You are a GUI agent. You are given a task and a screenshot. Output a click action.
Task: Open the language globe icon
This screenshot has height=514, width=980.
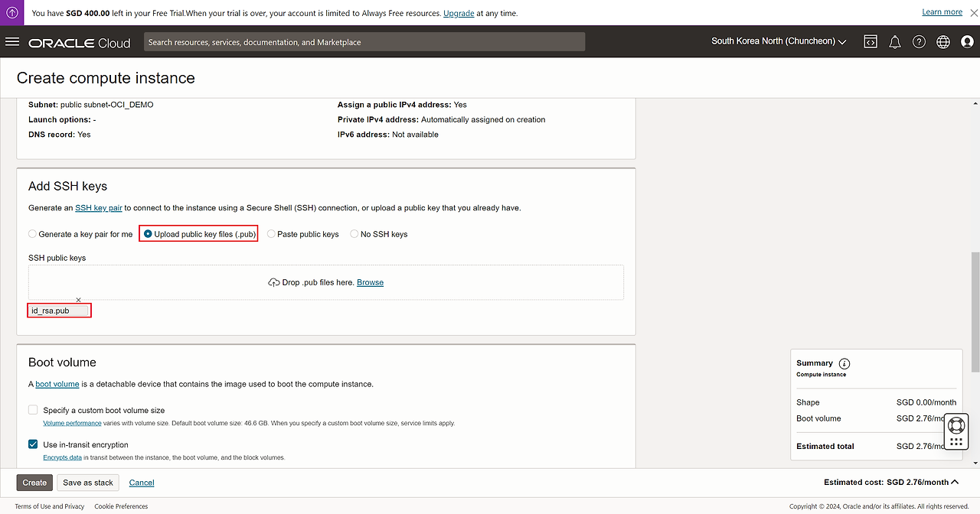[942, 42]
